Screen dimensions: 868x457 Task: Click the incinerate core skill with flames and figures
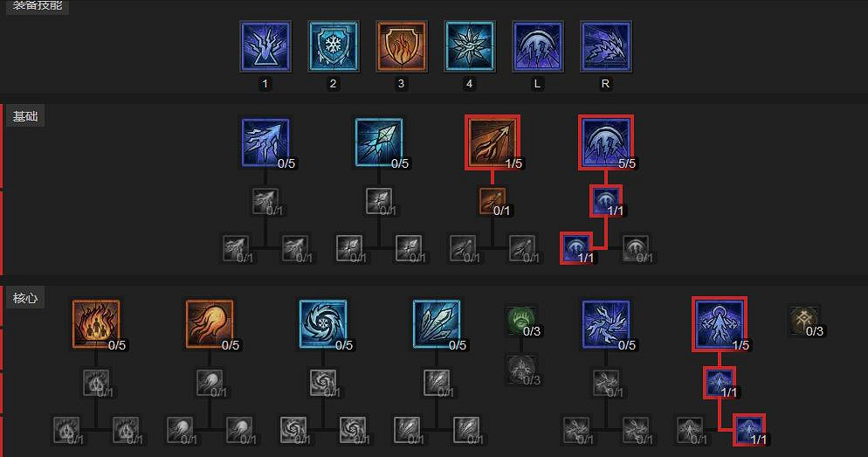point(96,324)
